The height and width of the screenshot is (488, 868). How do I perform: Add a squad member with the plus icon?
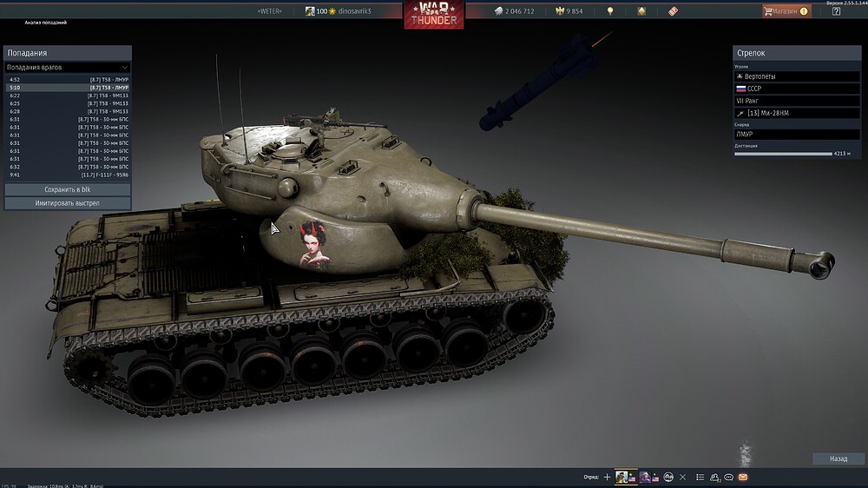click(x=608, y=477)
